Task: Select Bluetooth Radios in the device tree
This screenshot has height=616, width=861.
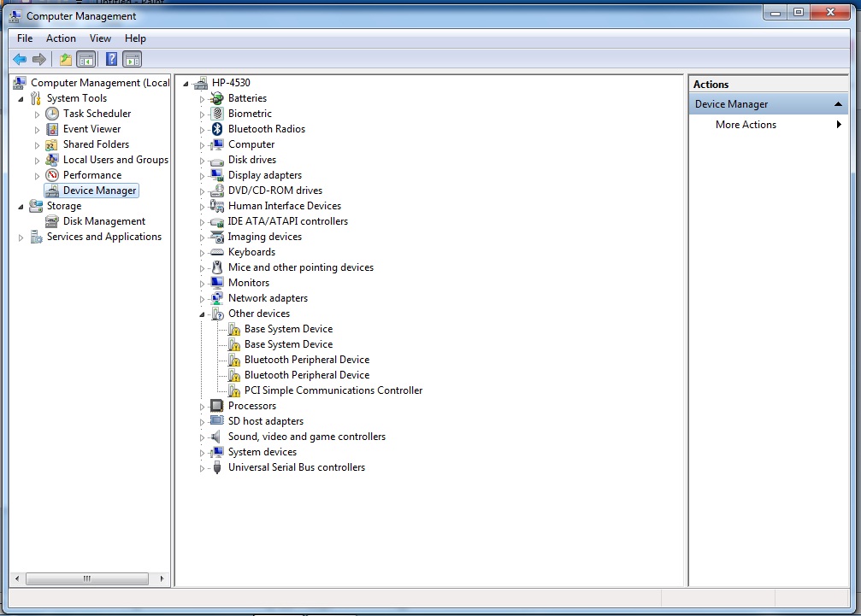Action: tap(265, 128)
